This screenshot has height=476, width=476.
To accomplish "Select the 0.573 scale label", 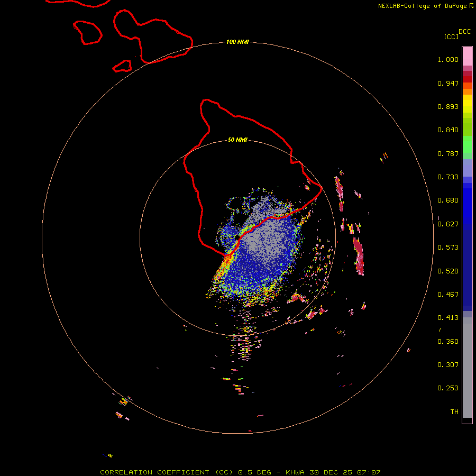I will point(448,248).
